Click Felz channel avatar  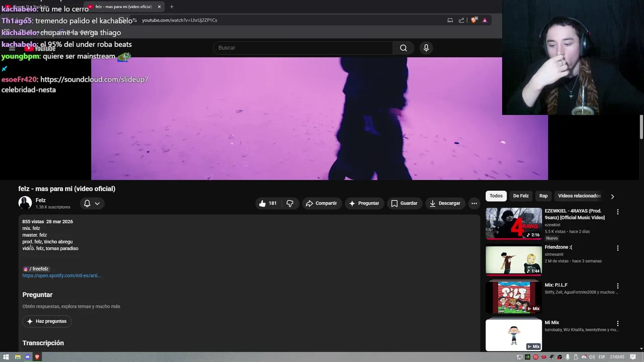click(x=25, y=203)
